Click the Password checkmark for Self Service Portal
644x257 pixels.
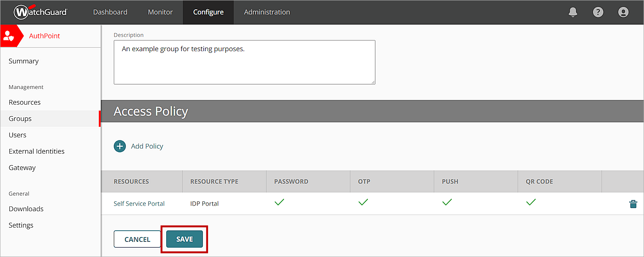(x=279, y=203)
